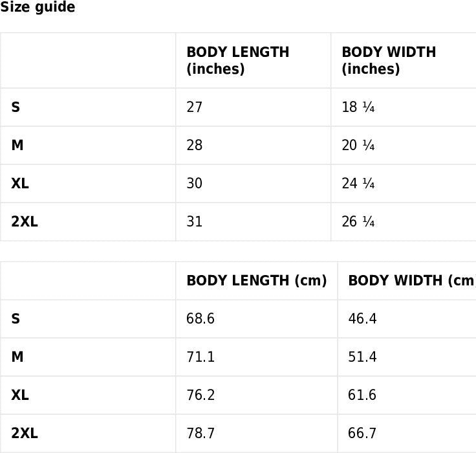
Task: Select the cm length value 68.6
Action: coord(200,319)
